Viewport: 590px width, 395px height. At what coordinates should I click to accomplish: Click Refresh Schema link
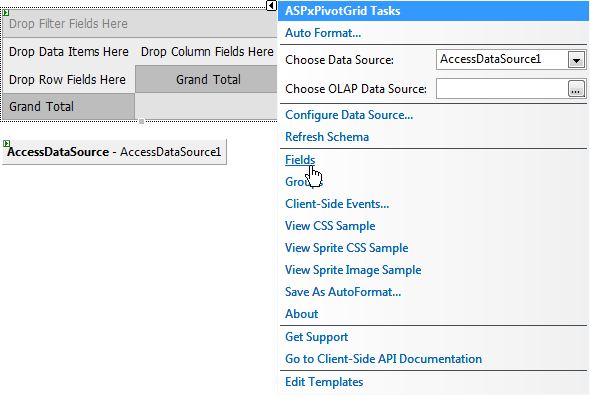pyautogui.click(x=327, y=137)
